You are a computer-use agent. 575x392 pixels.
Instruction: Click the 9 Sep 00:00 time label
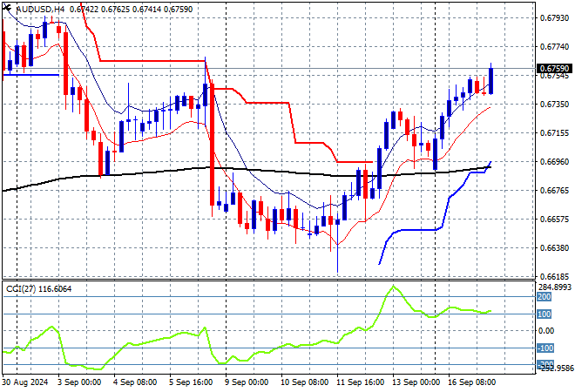point(247,382)
